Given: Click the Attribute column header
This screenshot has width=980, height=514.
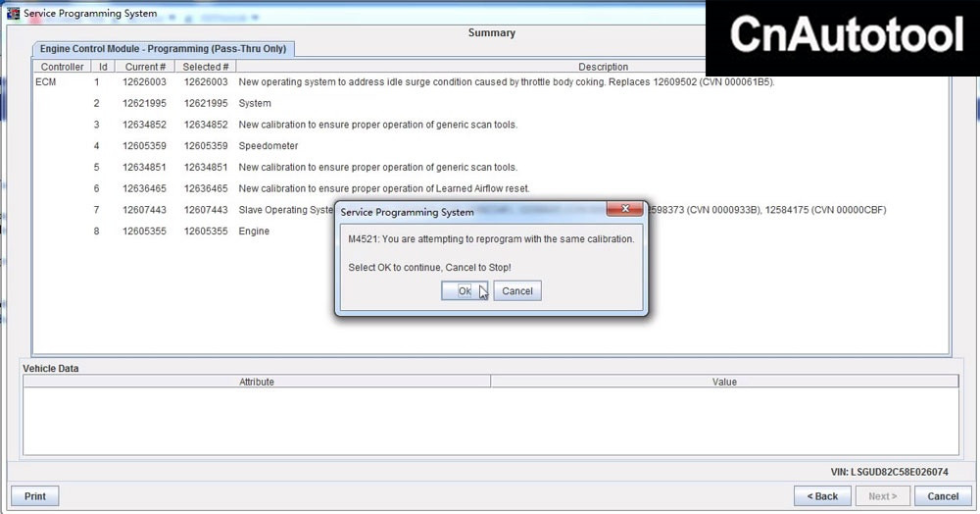Looking at the screenshot, I should coord(257,382).
